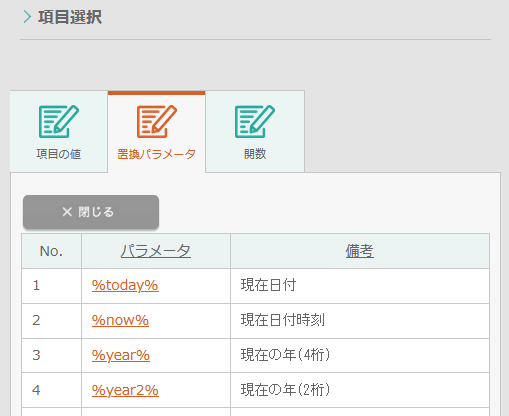Click the 現在日付時刻 remark cell

pos(360,321)
